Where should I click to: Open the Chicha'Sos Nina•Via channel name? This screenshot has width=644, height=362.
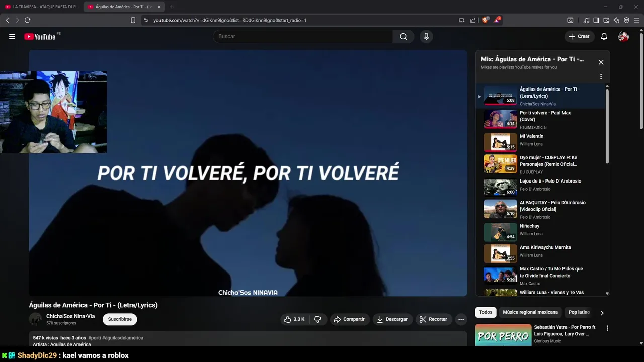[70, 316]
